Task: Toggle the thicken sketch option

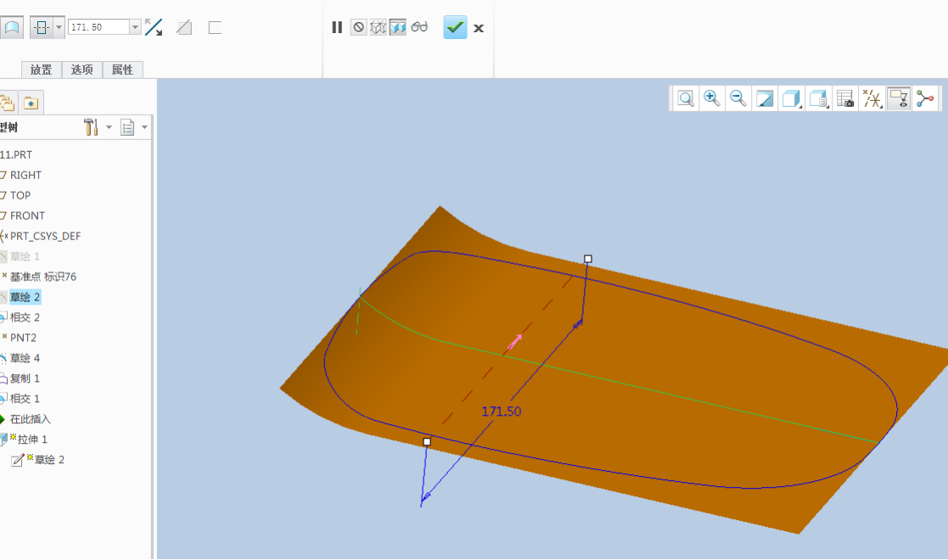Action: (x=215, y=27)
